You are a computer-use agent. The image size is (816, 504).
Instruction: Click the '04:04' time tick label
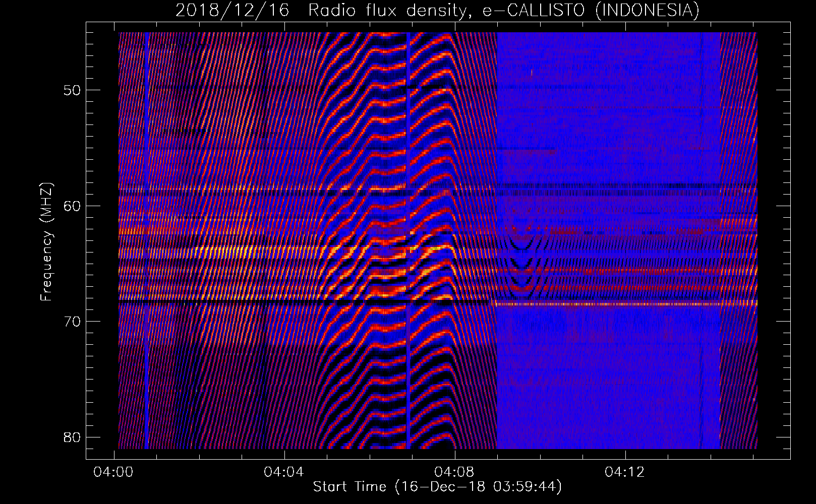(x=285, y=472)
